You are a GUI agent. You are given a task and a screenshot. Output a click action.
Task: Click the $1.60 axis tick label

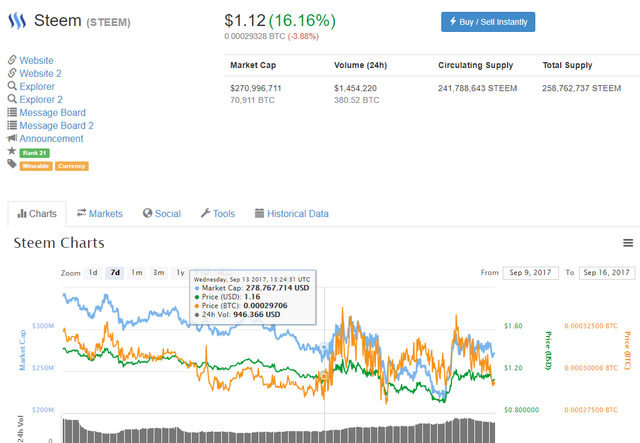tap(513, 326)
